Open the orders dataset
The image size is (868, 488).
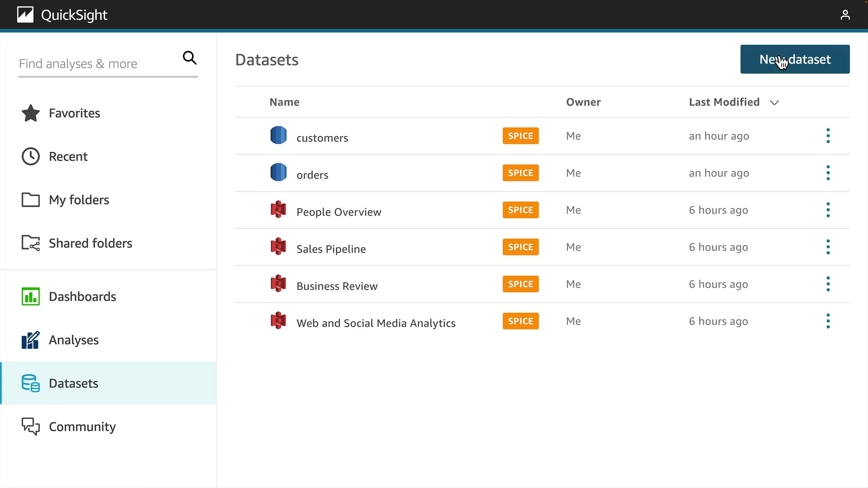312,175
